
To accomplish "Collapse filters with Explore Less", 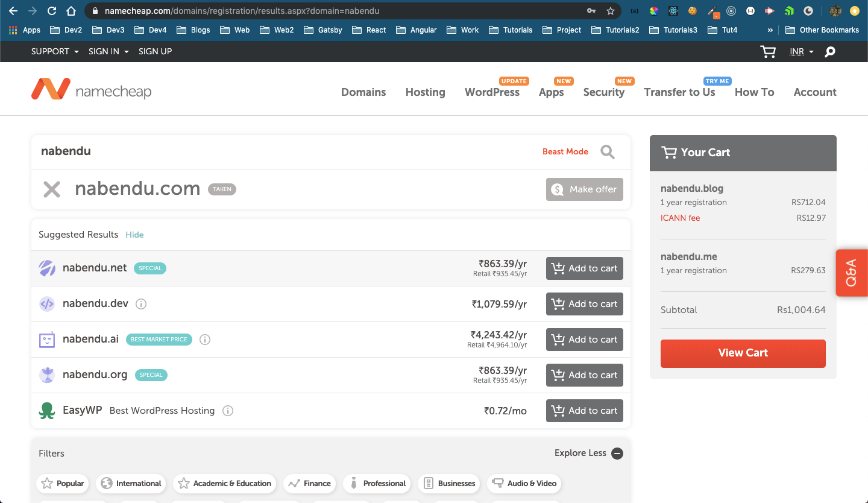I will [x=589, y=453].
